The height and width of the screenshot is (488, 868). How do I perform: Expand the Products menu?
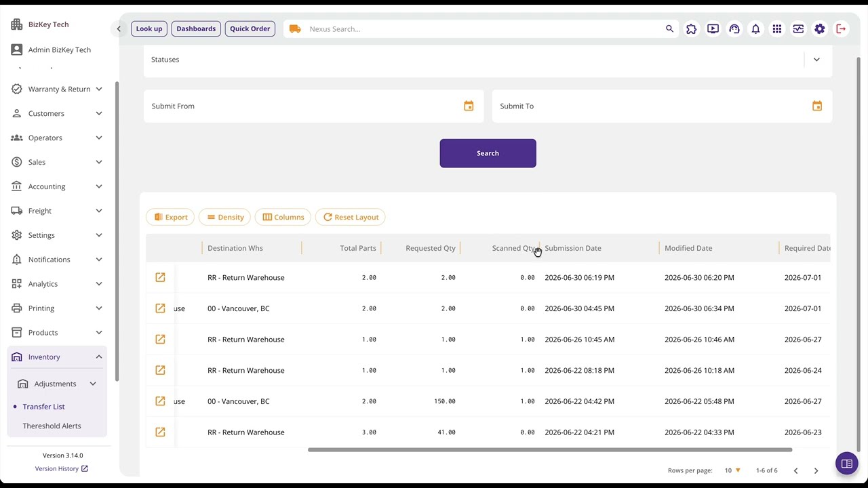[57, 333]
